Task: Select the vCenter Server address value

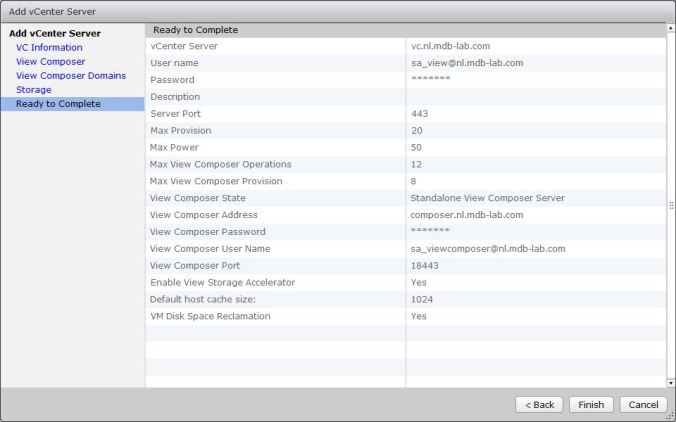Action: click(463, 46)
